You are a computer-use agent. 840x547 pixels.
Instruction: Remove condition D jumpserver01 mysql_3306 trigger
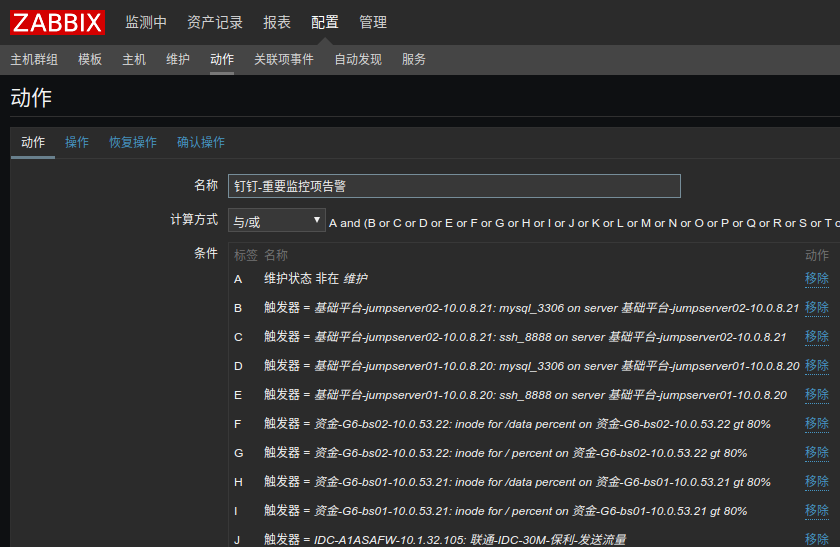[816, 365]
